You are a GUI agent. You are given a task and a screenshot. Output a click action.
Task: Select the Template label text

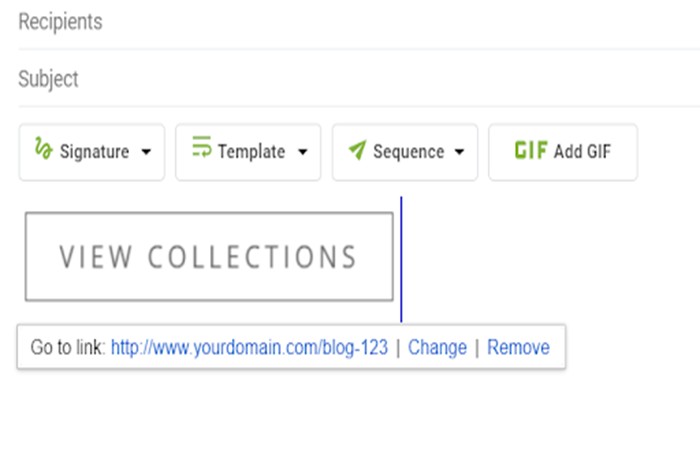point(251,152)
